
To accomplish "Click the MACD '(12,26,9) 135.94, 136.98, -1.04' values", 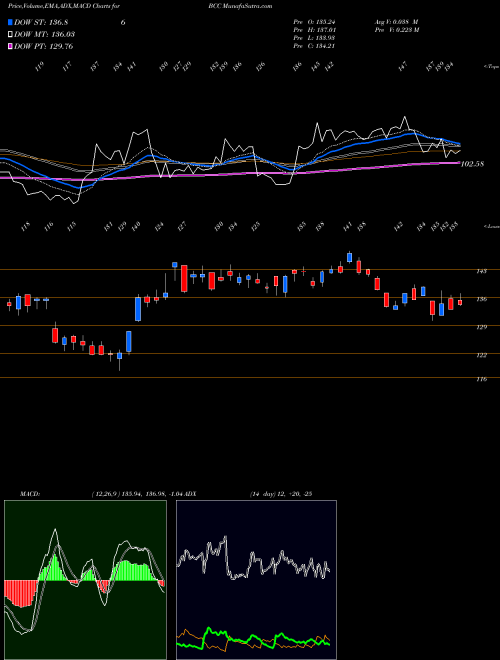I will coord(138,494).
